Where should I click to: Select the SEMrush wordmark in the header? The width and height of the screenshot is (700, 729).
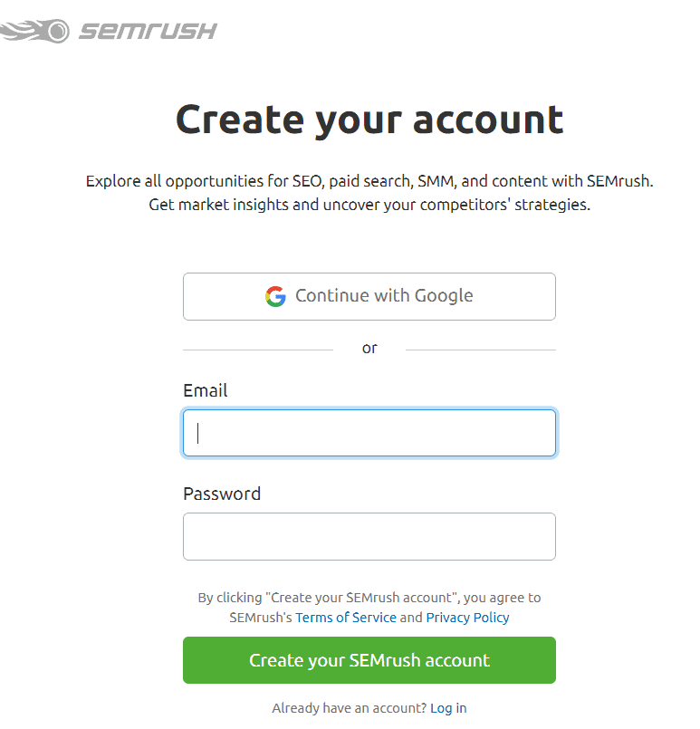(x=149, y=30)
